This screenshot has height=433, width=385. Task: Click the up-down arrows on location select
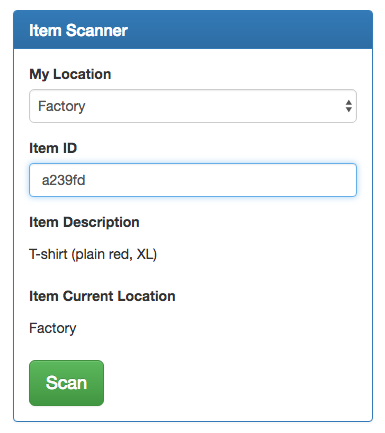348,106
